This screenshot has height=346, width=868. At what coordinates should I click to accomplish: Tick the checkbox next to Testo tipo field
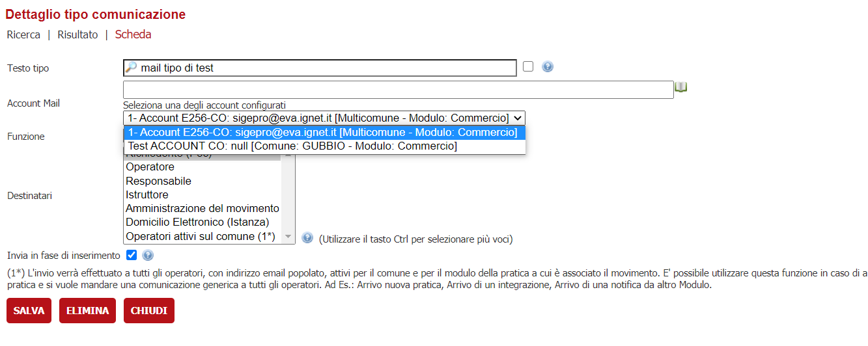[528, 66]
